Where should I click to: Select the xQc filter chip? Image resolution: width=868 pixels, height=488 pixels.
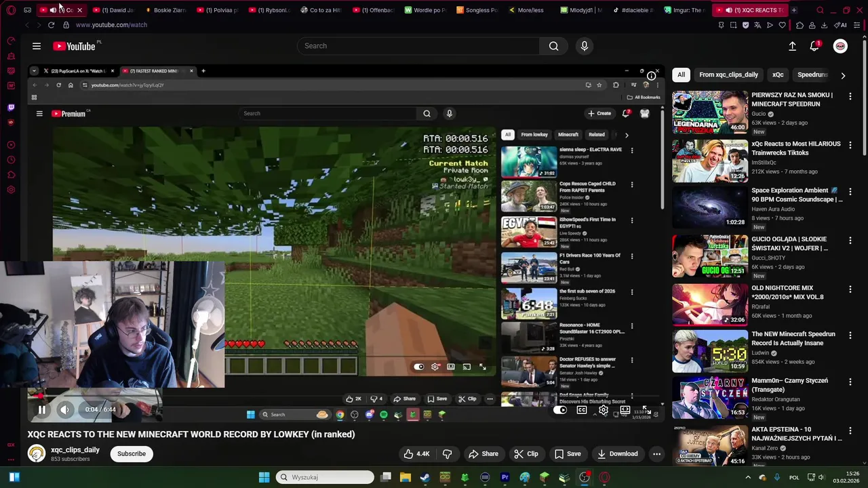pos(778,75)
